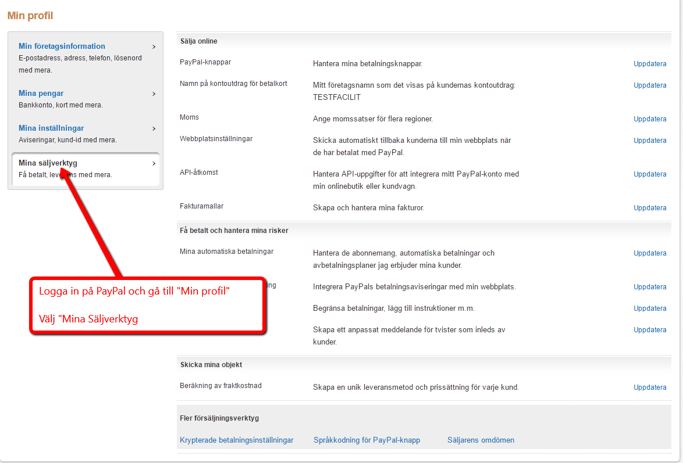
Task: Click 'Hantera mina betalningsknappar' description
Action: pos(367,64)
